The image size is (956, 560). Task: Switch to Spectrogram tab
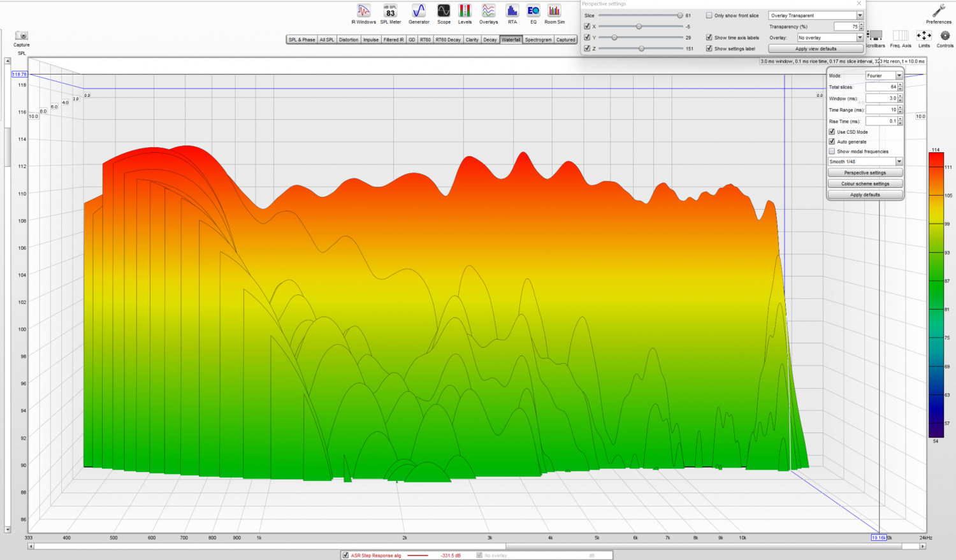(x=539, y=39)
